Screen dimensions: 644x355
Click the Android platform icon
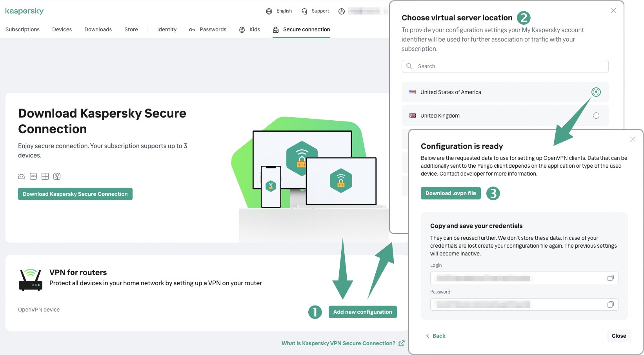(22, 176)
